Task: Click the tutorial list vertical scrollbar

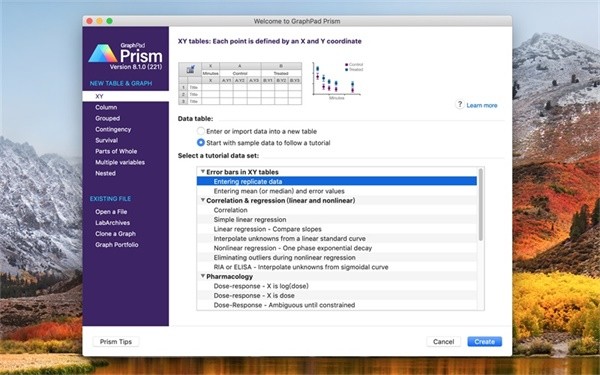Action: (x=481, y=205)
